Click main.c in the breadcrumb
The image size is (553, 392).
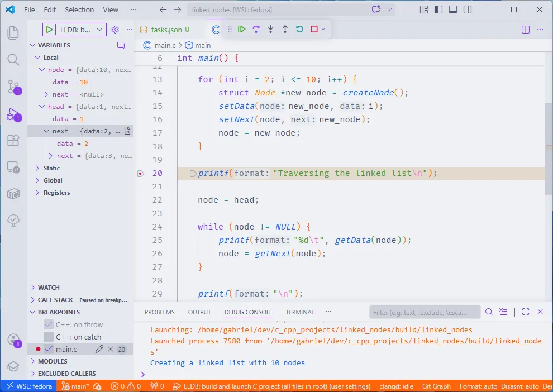click(x=165, y=45)
